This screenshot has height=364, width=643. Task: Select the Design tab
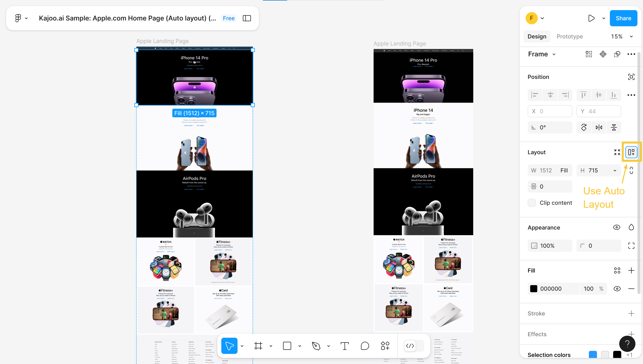(537, 36)
